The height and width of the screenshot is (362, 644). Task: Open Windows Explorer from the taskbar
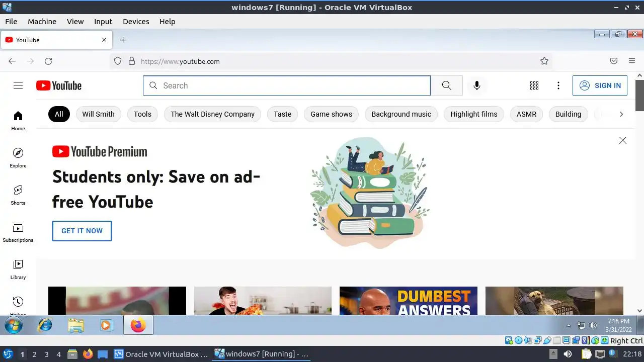click(76, 326)
